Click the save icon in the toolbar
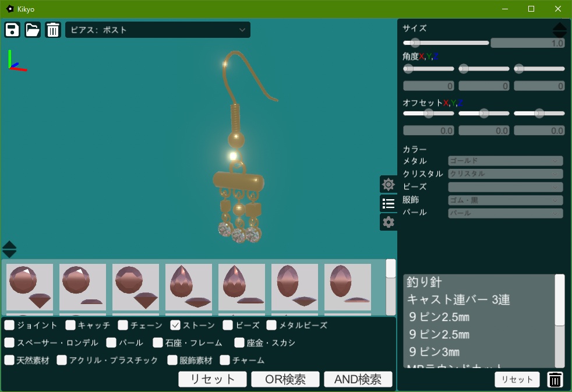This screenshot has height=392, width=572. coord(12,30)
